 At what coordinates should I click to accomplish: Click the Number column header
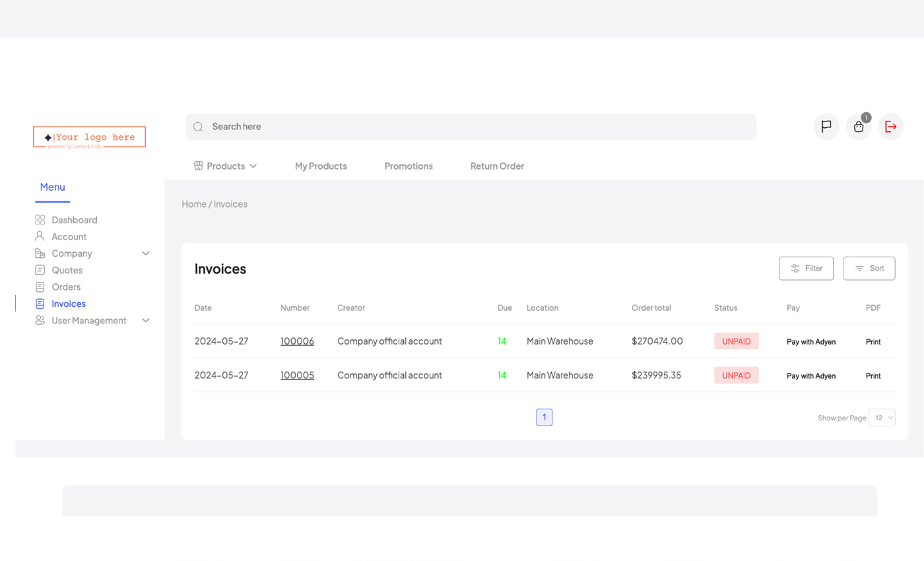click(295, 308)
